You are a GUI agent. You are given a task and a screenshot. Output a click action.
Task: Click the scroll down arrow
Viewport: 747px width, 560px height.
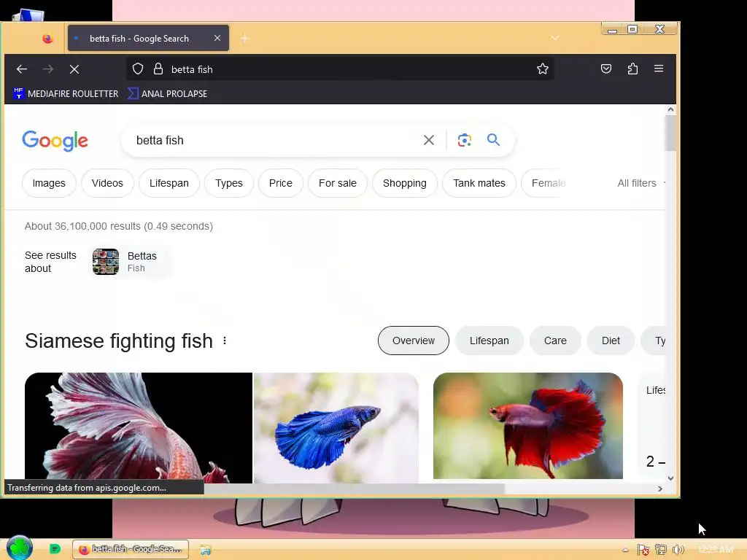(671, 478)
